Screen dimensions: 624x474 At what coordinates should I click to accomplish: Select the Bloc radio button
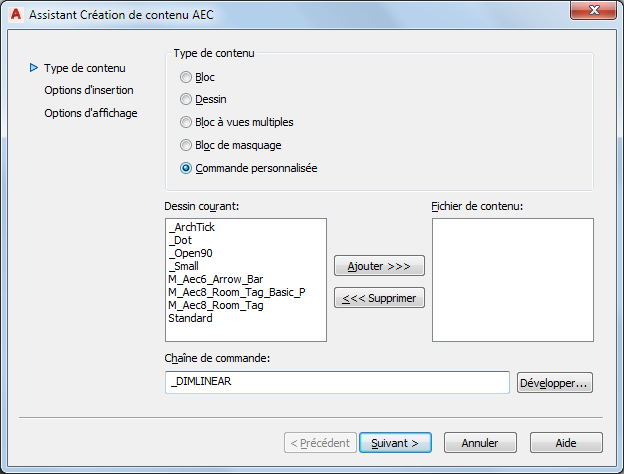pyautogui.click(x=186, y=77)
